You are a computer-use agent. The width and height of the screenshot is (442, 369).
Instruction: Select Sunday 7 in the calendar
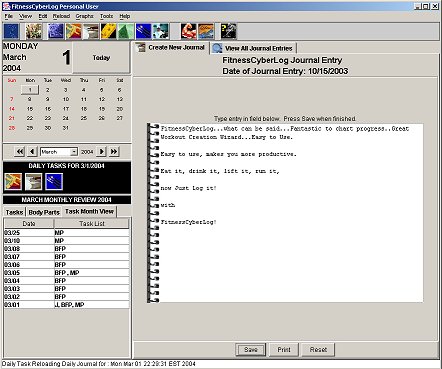(x=12, y=99)
